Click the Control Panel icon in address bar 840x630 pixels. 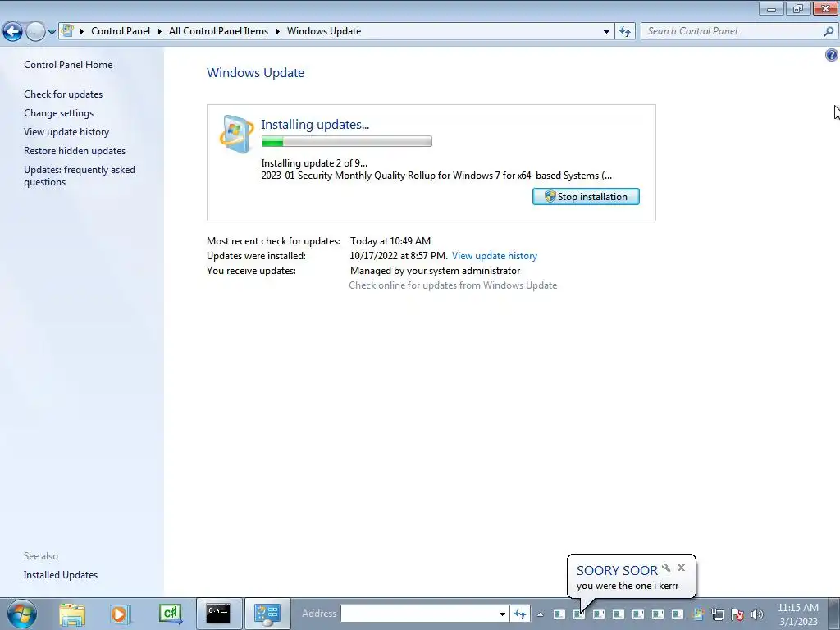pos(67,30)
